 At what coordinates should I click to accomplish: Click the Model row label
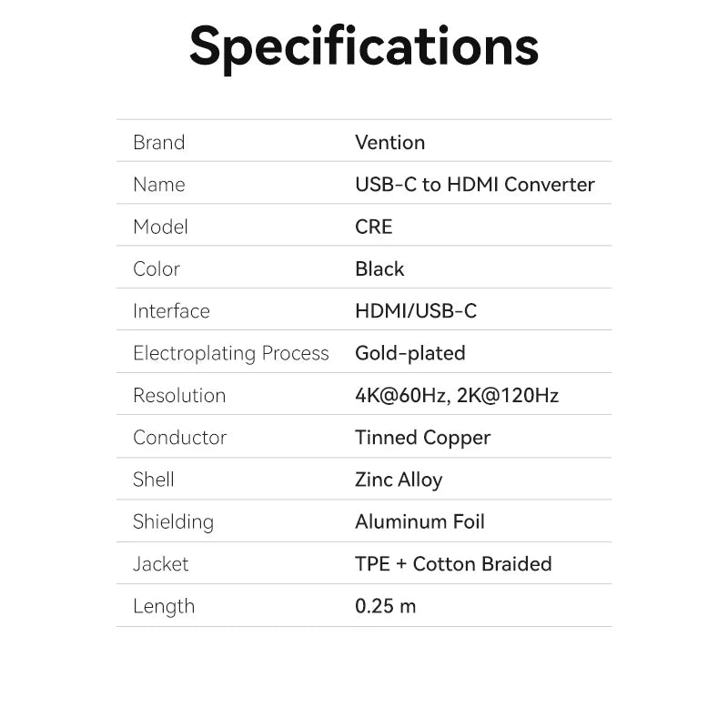coord(160,227)
